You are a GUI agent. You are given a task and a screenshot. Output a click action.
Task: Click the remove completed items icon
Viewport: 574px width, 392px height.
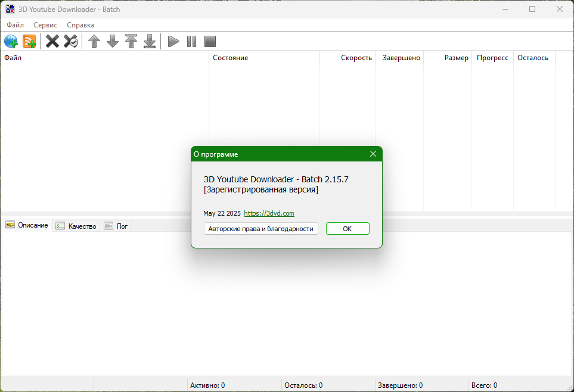tap(71, 41)
